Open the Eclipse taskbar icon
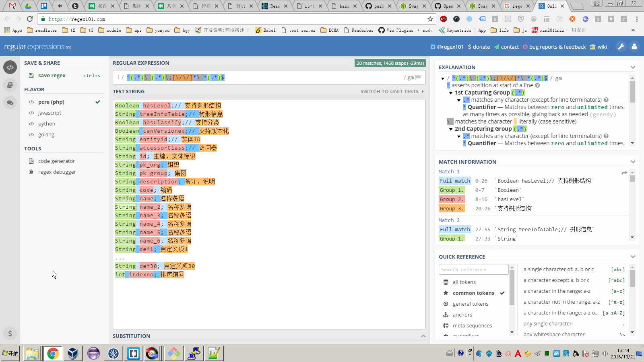The height and width of the screenshot is (362, 644). click(x=93, y=354)
